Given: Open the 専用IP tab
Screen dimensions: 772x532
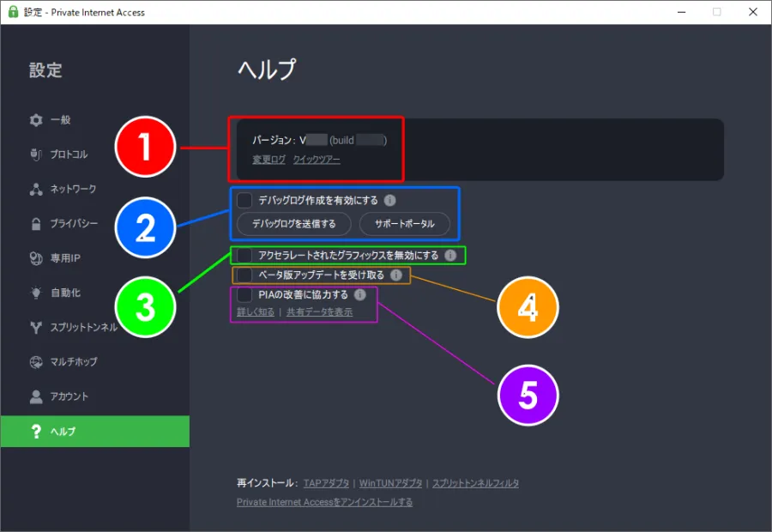Looking at the screenshot, I should coord(95,258).
